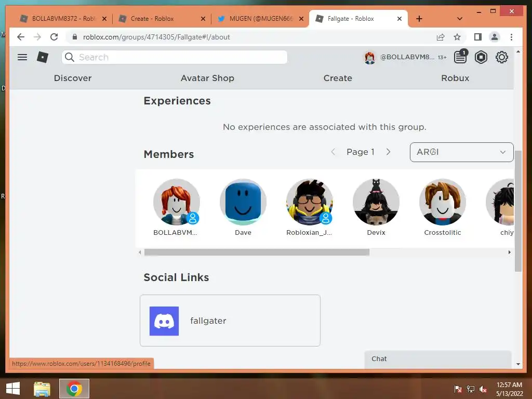Toggle the browser side panel icon
Image resolution: width=532 pixels, height=399 pixels.
click(478, 37)
